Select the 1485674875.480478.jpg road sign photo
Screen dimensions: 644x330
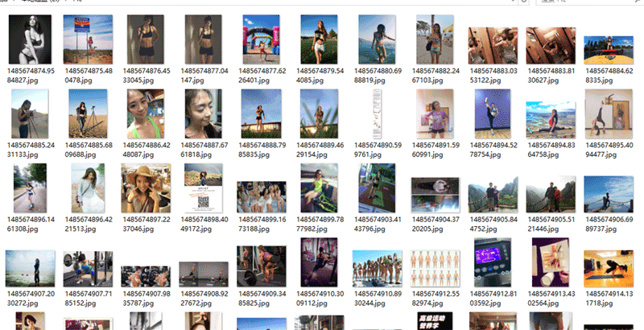pyautogui.click(x=88, y=39)
